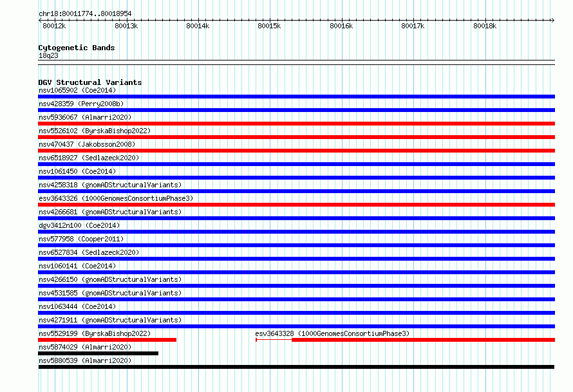Click the red bar under esv3643326
Screen dimensions: 573x392
point(296,205)
